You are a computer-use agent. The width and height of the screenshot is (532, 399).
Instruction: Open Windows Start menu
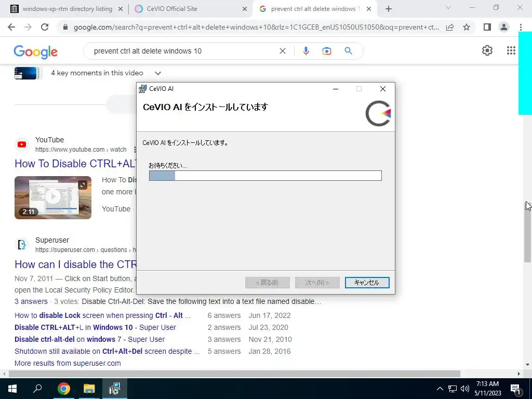pyautogui.click(x=12, y=389)
